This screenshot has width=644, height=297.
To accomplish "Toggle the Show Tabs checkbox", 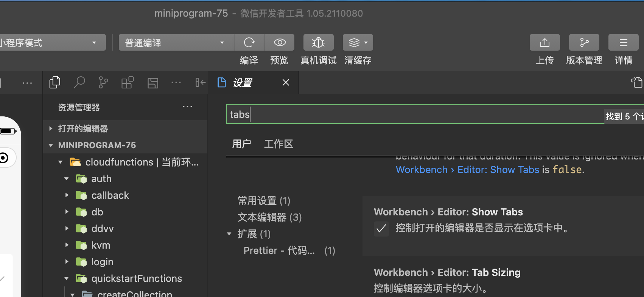I will point(381,229).
